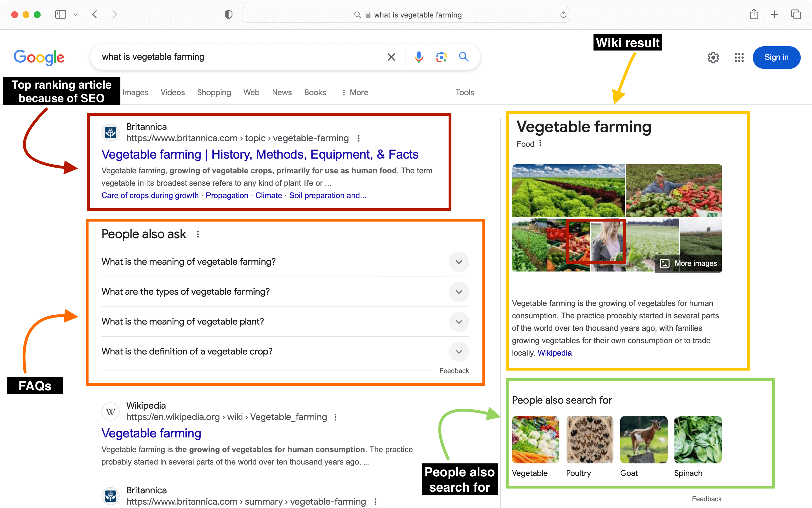Open Google settings gear icon
This screenshot has width=812, height=508.
pos(713,58)
